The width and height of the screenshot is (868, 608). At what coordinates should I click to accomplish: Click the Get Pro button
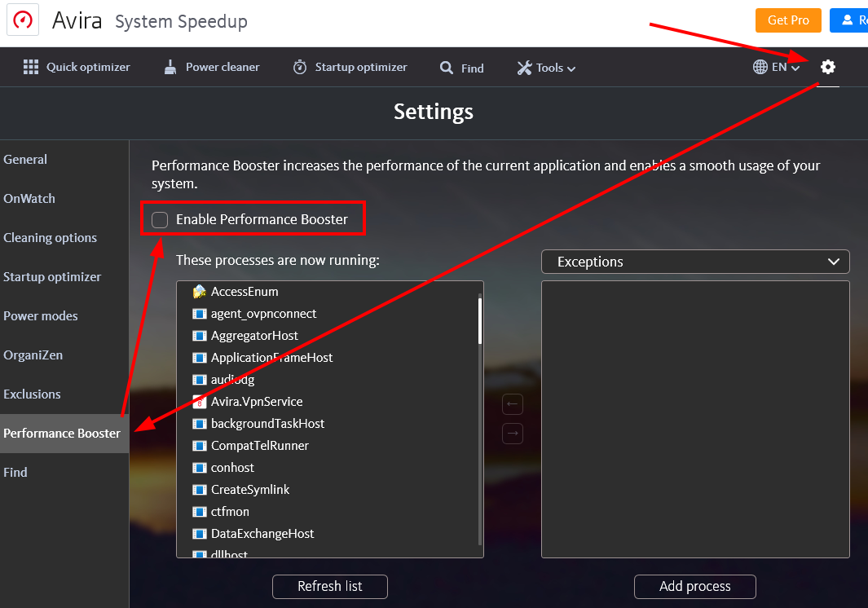(787, 20)
